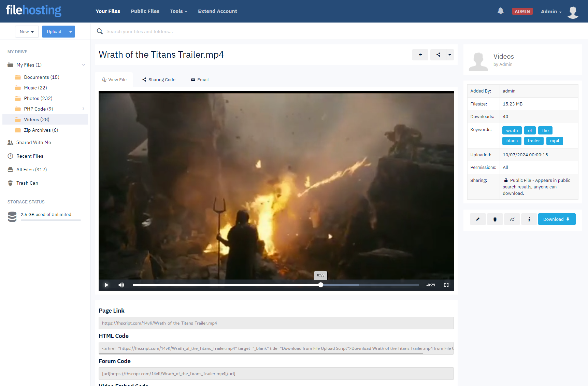This screenshot has width=588, height=386.
Task: Enter fullscreen mode in the video player
Action: click(446, 285)
